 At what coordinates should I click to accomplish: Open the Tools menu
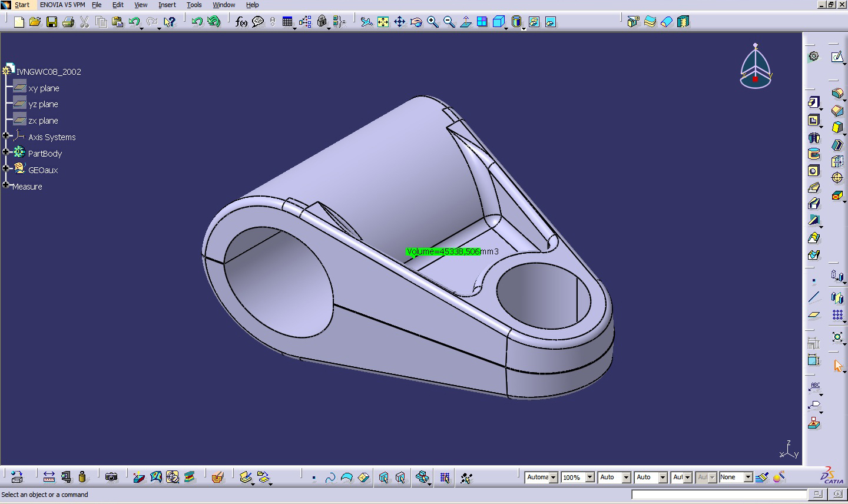click(194, 5)
